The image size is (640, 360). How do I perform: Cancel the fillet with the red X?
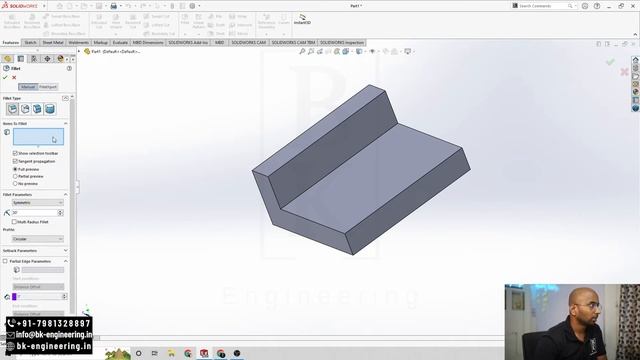tap(14, 78)
